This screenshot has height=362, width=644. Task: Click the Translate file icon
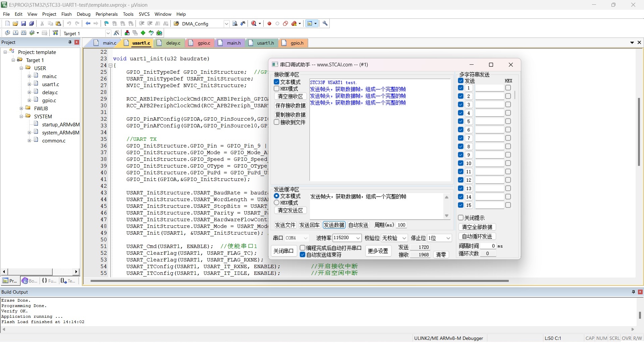[7, 33]
